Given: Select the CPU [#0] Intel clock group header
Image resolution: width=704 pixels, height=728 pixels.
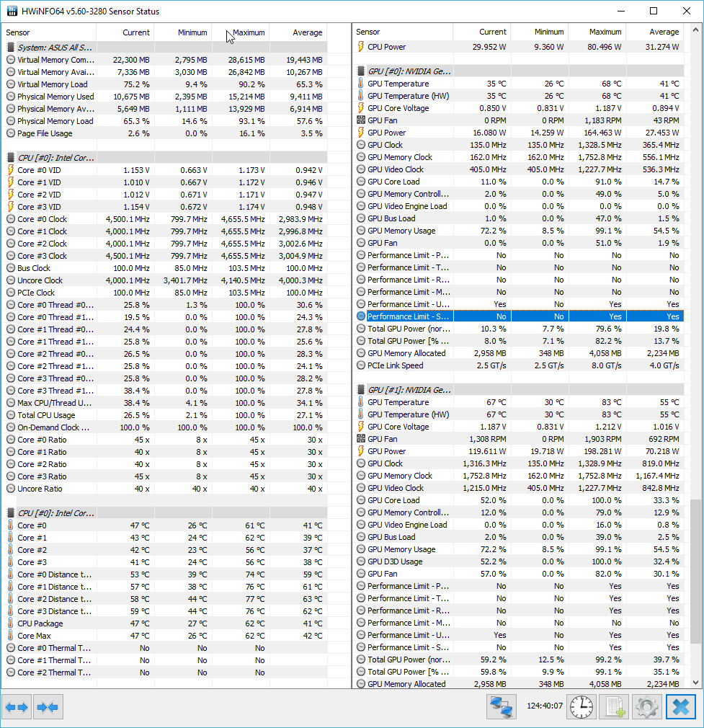Looking at the screenshot, I should pos(55,157).
